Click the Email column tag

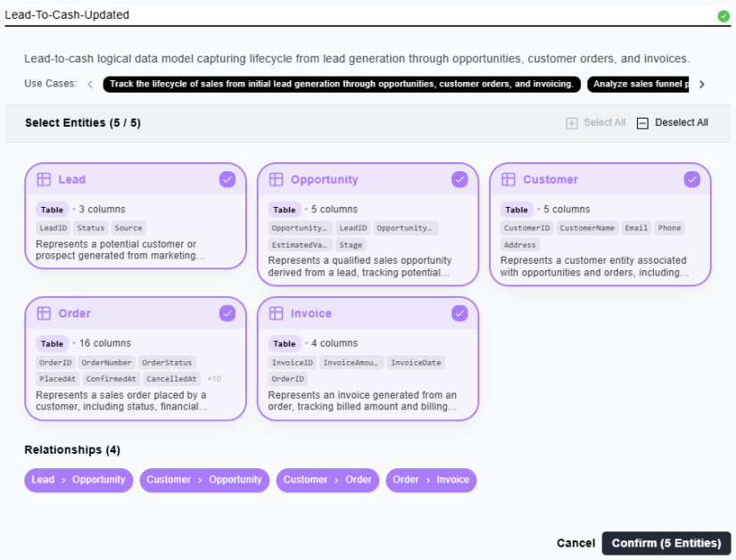point(636,228)
